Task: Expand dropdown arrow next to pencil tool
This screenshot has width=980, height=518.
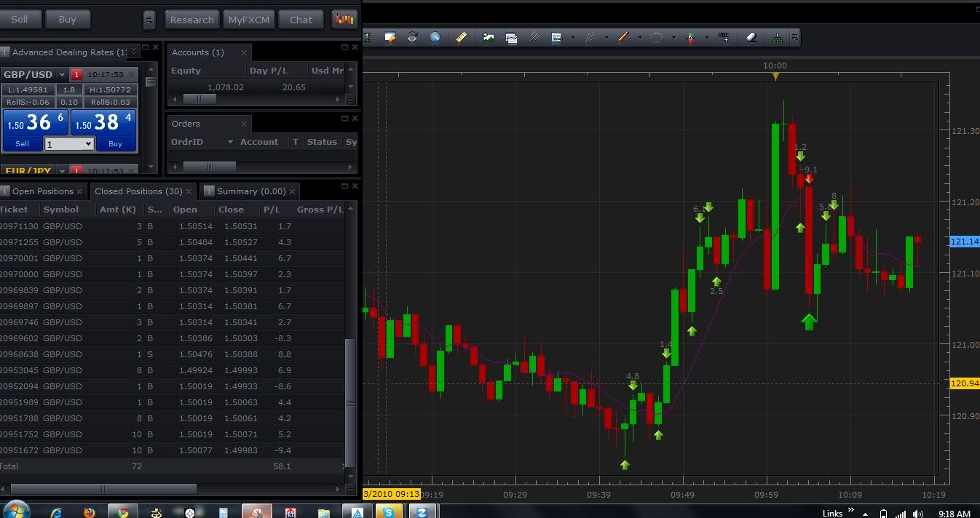Action: pyautogui.click(x=640, y=38)
